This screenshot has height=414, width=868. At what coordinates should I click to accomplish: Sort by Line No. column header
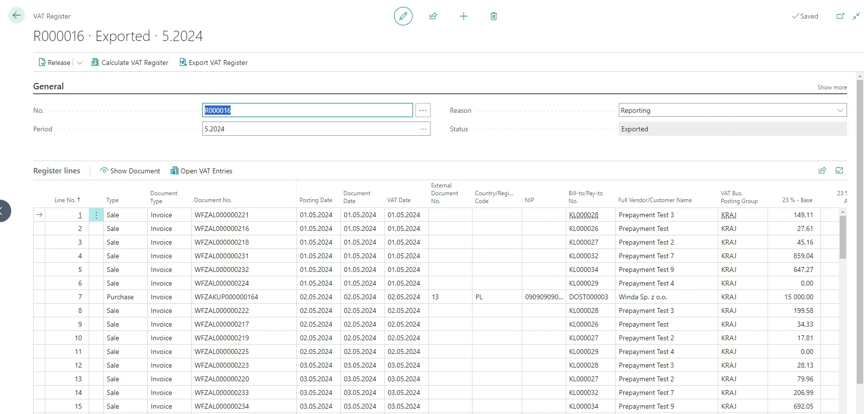point(67,200)
